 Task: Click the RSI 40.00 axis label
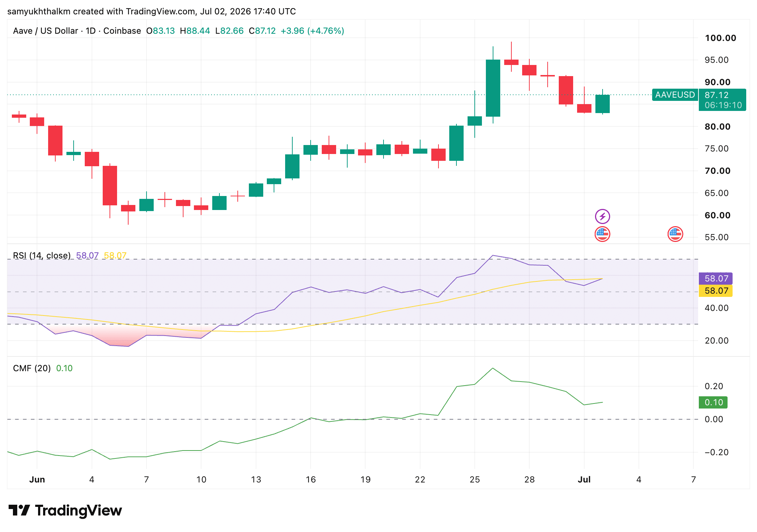[x=716, y=308]
